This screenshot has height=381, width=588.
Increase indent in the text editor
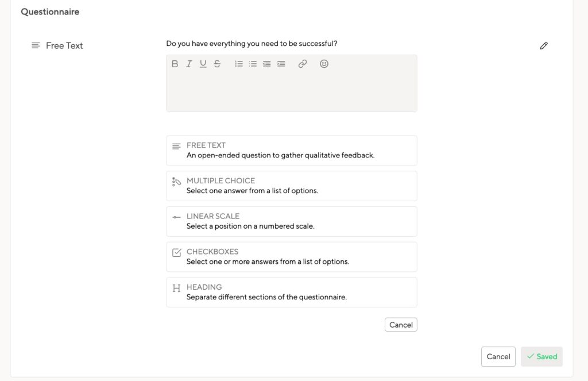pyautogui.click(x=281, y=64)
